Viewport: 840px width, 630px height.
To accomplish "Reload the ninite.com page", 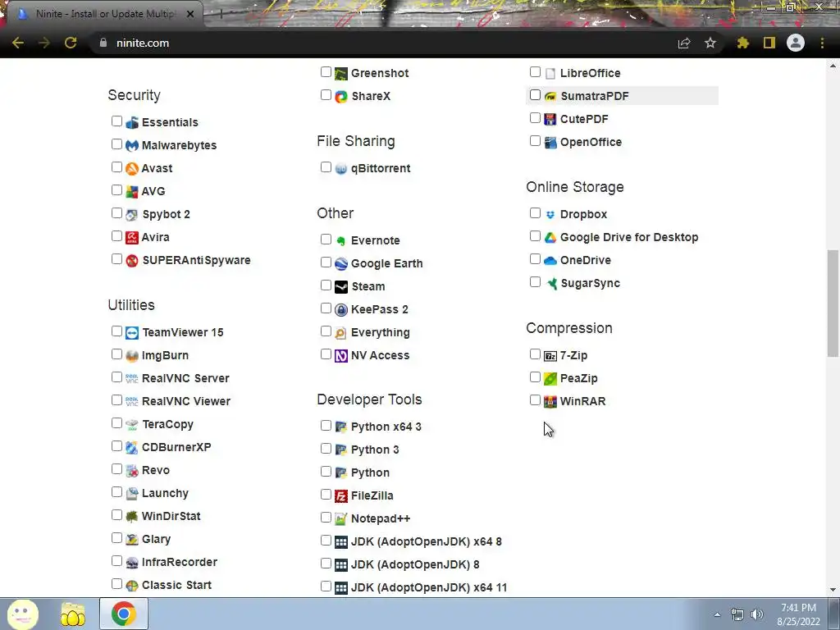I will point(71,43).
